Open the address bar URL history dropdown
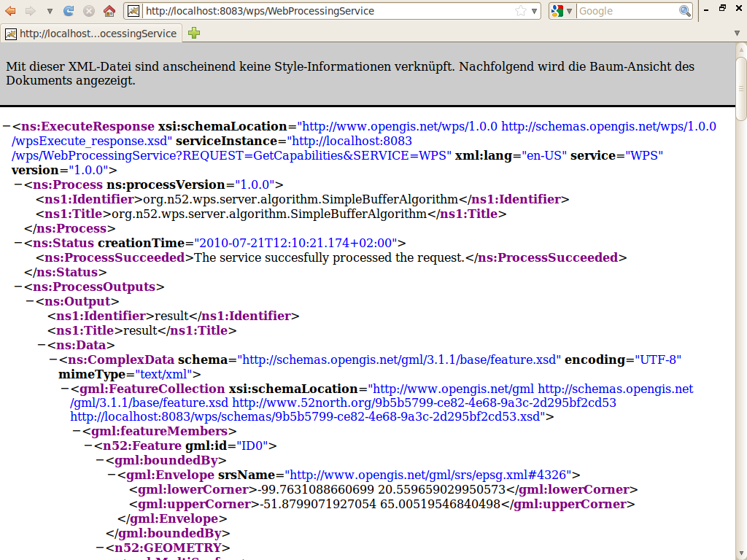The image size is (747, 560). 535,11
